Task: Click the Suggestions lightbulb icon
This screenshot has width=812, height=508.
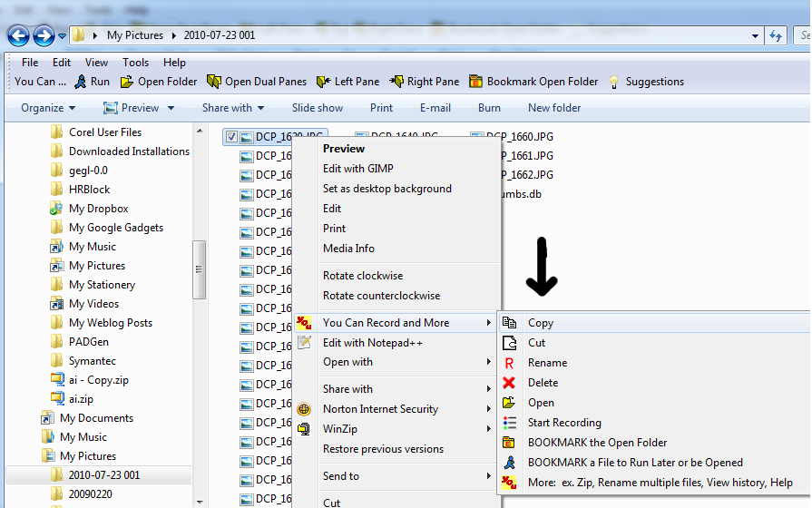Action: [613, 82]
